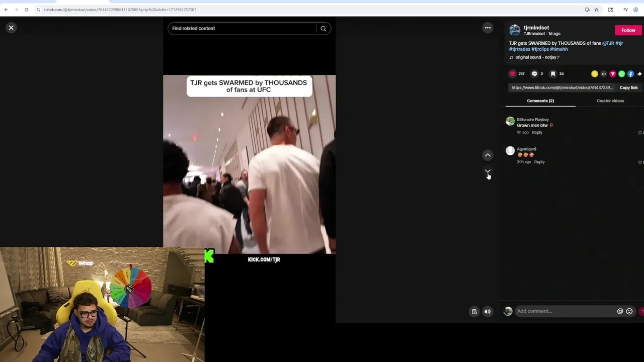This screenshot has height=362, width=644.
Task: Follow the tjrmindset account
Action: coord(628,30)
